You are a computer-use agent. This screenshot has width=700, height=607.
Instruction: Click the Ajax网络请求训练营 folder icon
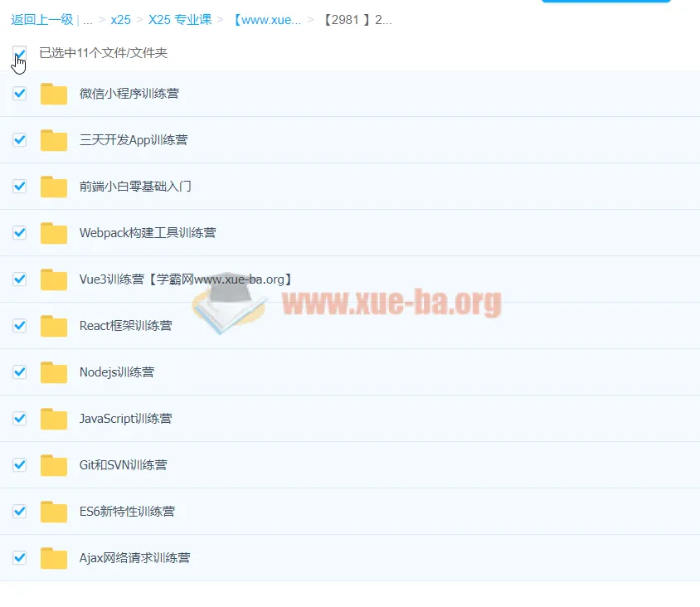54,558
